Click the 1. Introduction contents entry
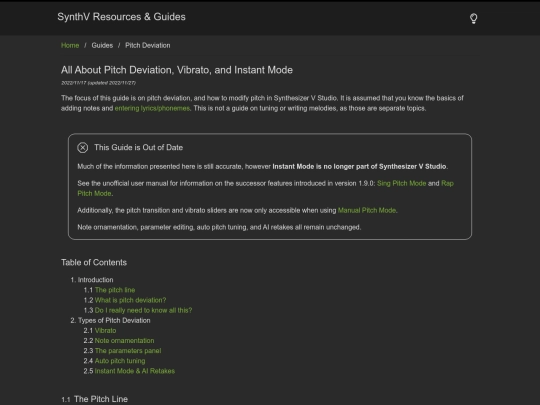The height and width of the screenshot is (405, 540). (x=92, y=280)
